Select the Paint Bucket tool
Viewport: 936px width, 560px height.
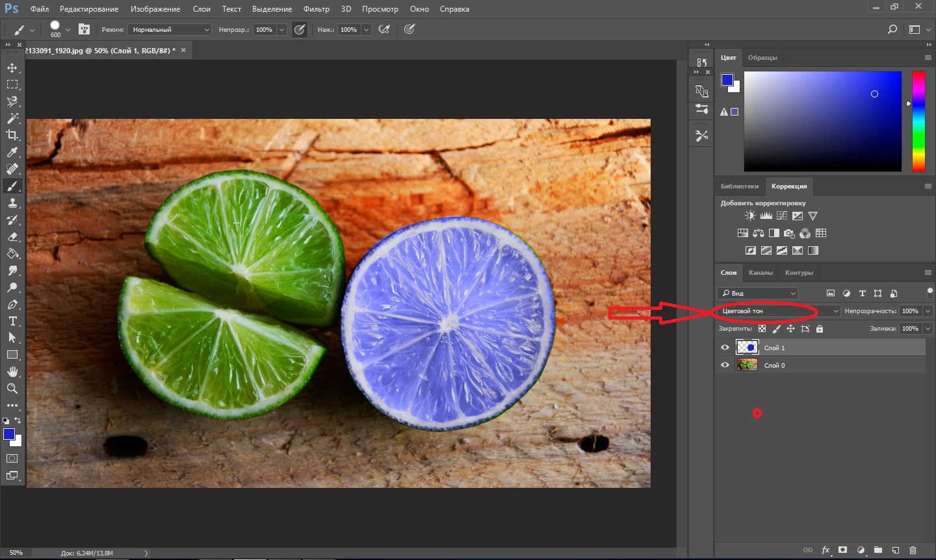(x=12, y=253)
